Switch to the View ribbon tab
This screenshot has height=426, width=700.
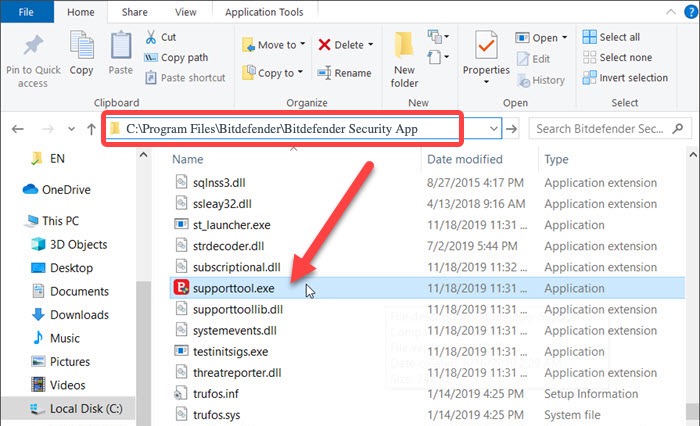point(185,12)
